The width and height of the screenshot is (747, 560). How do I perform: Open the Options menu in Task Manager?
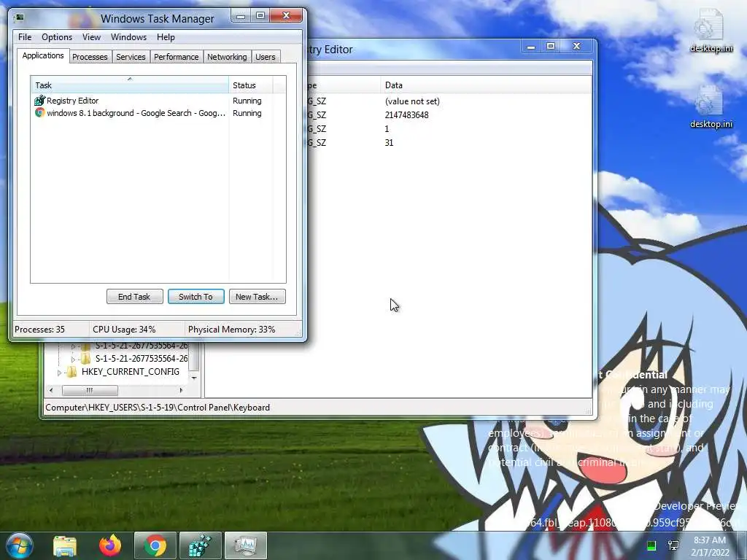pyautogui.click(x=57, y=37)
